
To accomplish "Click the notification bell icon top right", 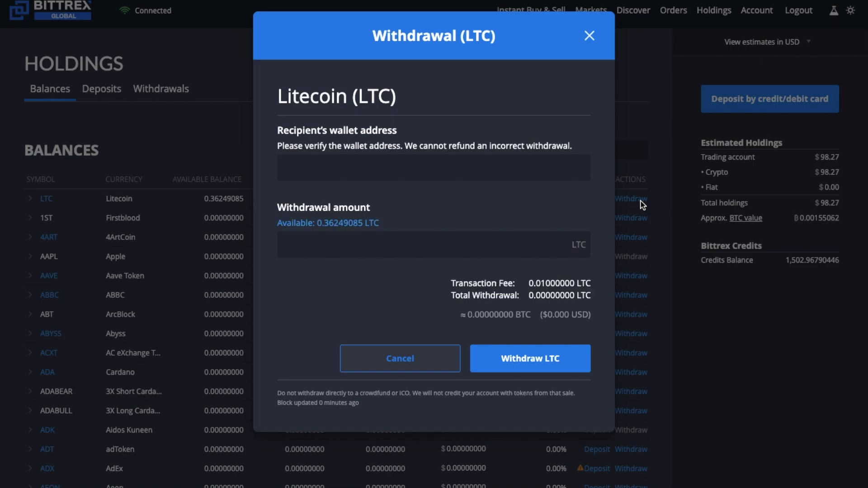I will pos(834,10).
